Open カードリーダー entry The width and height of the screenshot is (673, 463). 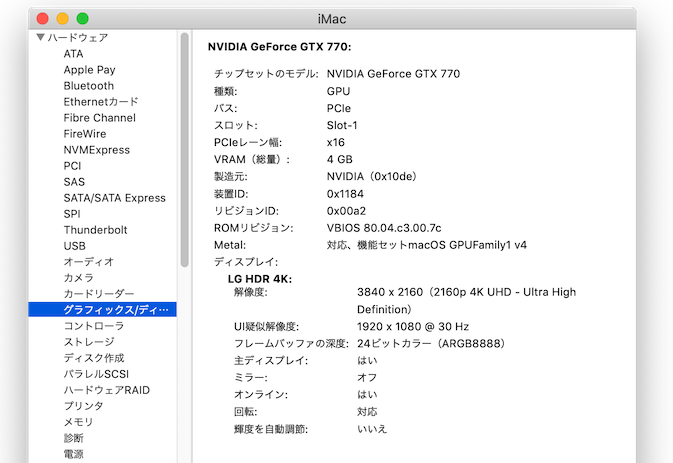pyautogui.click(x=99, y=294)
